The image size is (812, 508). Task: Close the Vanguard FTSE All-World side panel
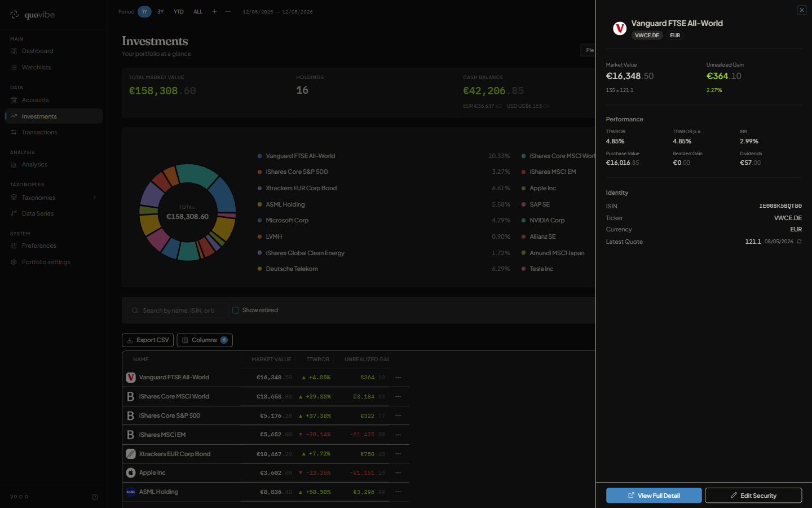pyautogui.click(x=801, y=10)
